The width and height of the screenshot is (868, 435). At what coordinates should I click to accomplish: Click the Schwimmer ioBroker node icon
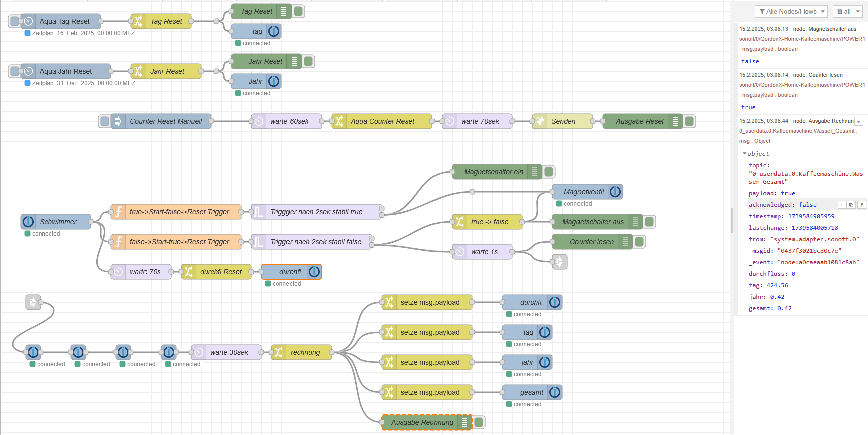click(x=28, y=222)
